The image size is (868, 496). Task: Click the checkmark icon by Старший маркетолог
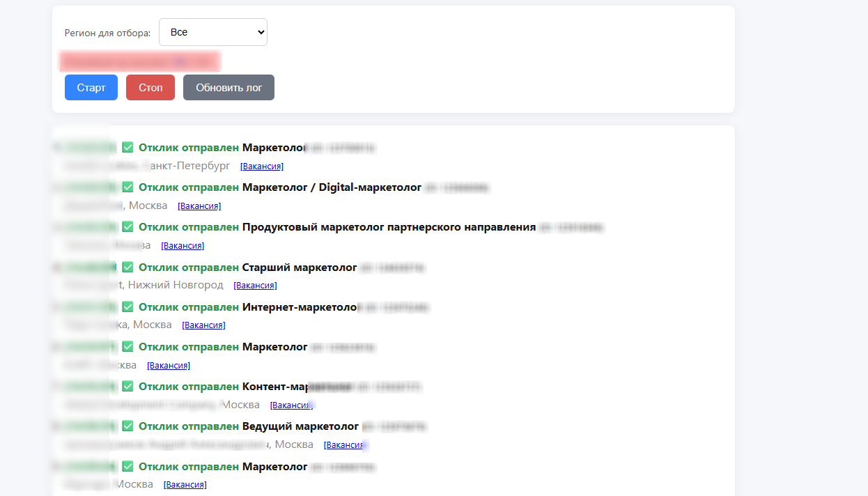(x=127, y=267)
